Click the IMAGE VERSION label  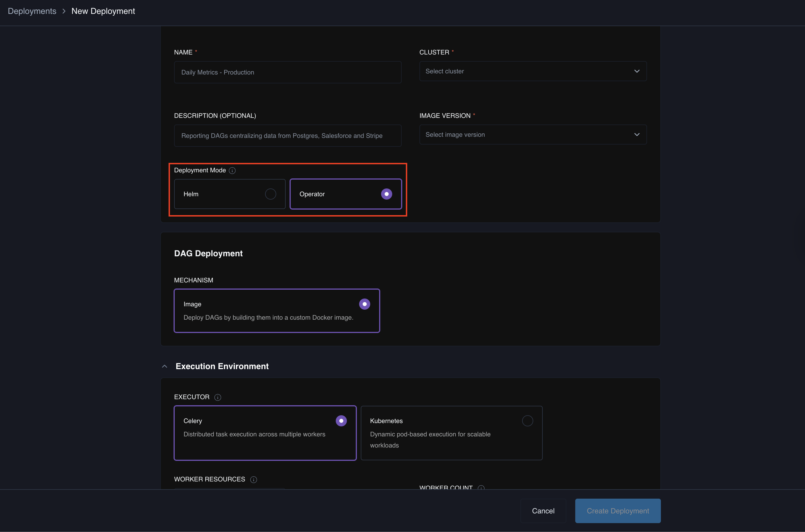coord(445,116)
